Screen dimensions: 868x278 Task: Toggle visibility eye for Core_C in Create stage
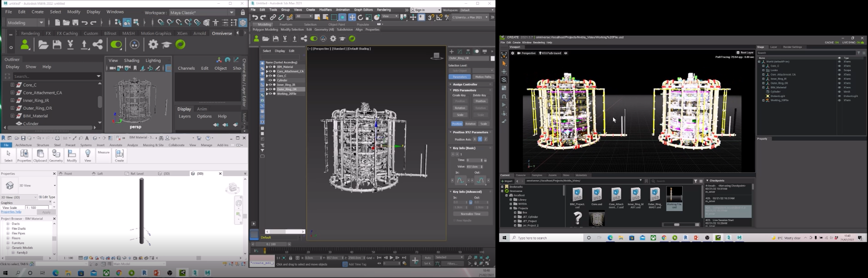(839, 66)
